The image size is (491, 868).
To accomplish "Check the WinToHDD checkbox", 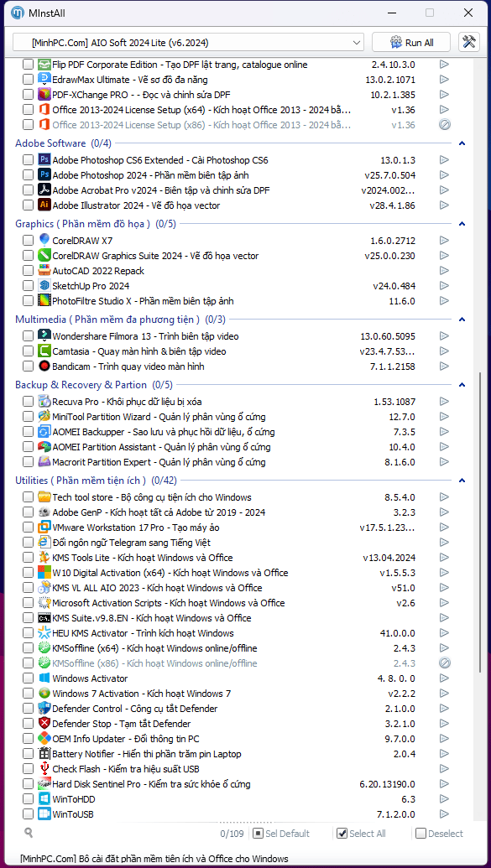I will pos(28,798).
